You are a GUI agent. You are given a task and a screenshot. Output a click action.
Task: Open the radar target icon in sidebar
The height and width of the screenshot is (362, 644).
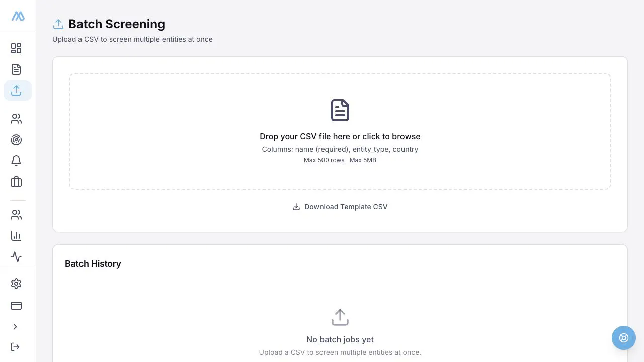coord(16,140)
